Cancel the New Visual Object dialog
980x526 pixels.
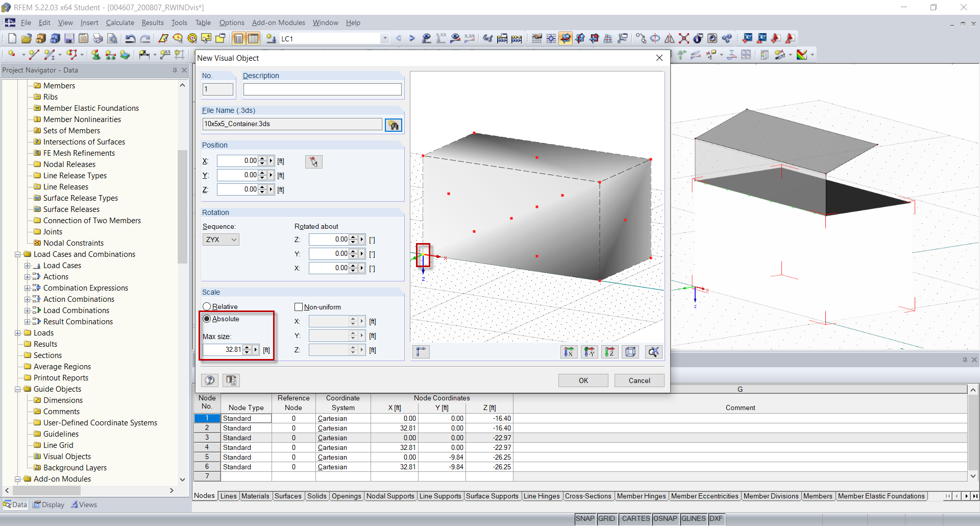click(639, 380)
